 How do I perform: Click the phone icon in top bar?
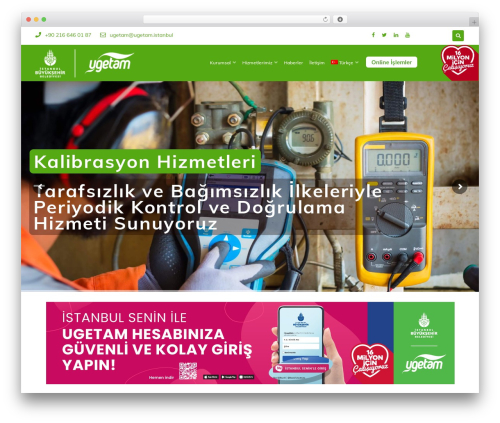(38, 35)
